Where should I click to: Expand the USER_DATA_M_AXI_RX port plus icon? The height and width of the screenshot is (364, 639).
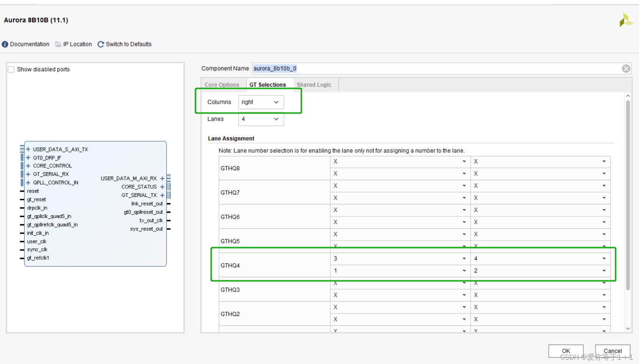162,179
